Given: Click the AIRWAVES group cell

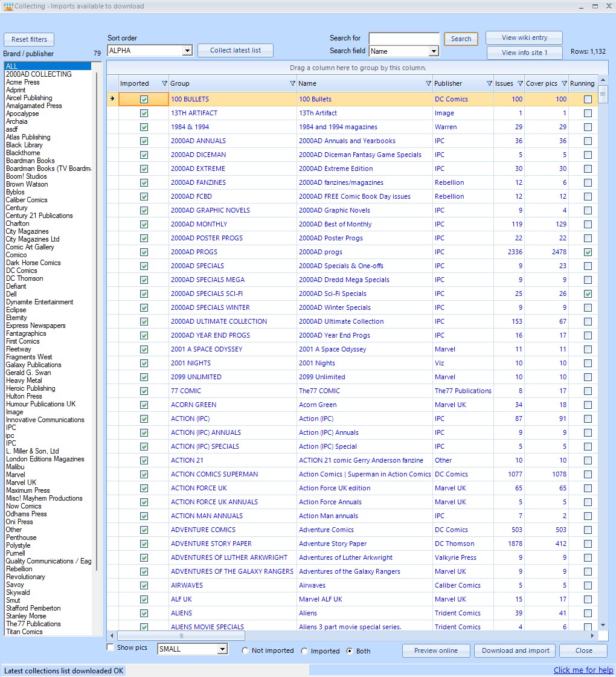Looking at the screenshot, I should pos(233,586).
